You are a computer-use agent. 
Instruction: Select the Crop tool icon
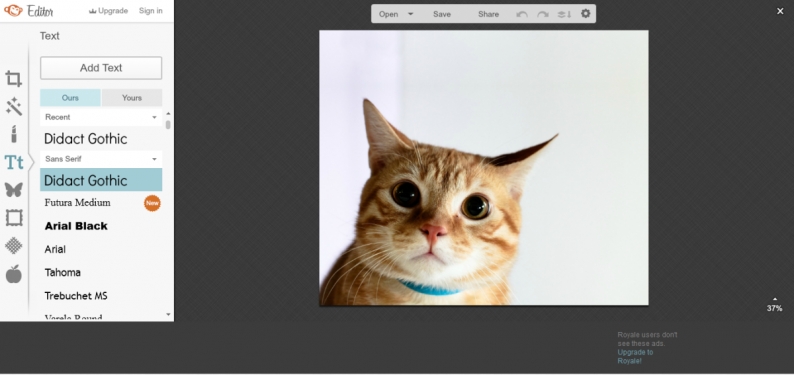click(14, 78)
